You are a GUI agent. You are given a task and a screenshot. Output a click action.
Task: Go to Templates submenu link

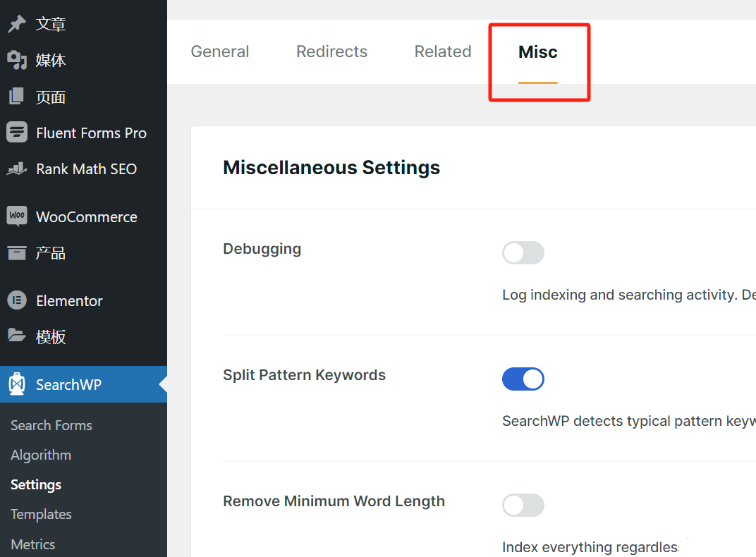(41, 515)
